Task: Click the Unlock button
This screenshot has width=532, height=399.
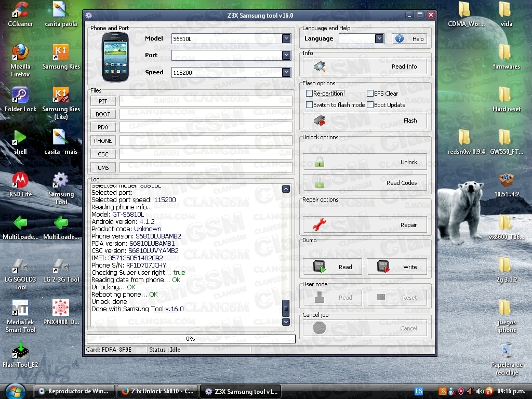Action: tap(365, 162)
